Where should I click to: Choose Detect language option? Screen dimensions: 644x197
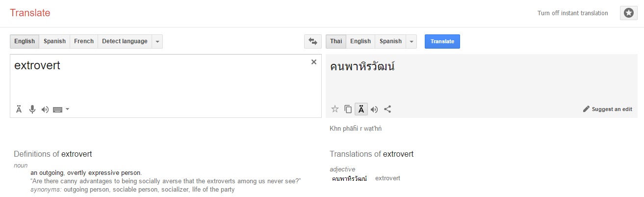[x=125, y=41]
